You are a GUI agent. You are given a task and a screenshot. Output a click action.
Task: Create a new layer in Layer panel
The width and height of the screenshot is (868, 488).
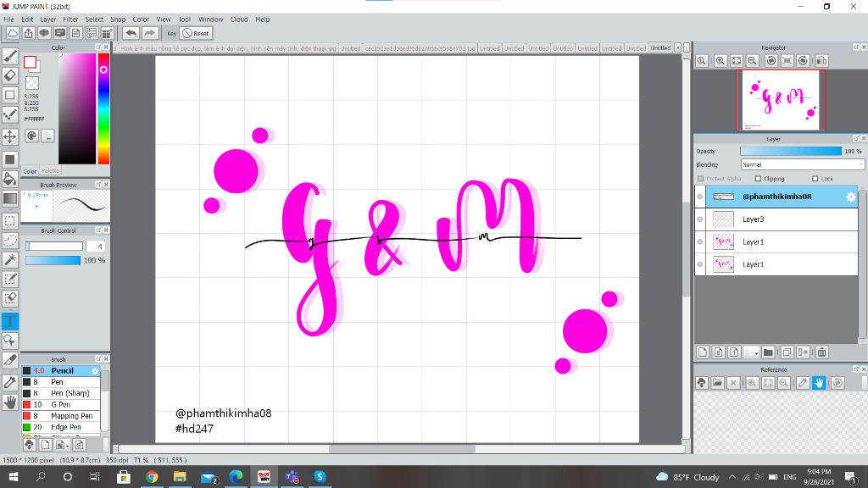click(703, 352)
